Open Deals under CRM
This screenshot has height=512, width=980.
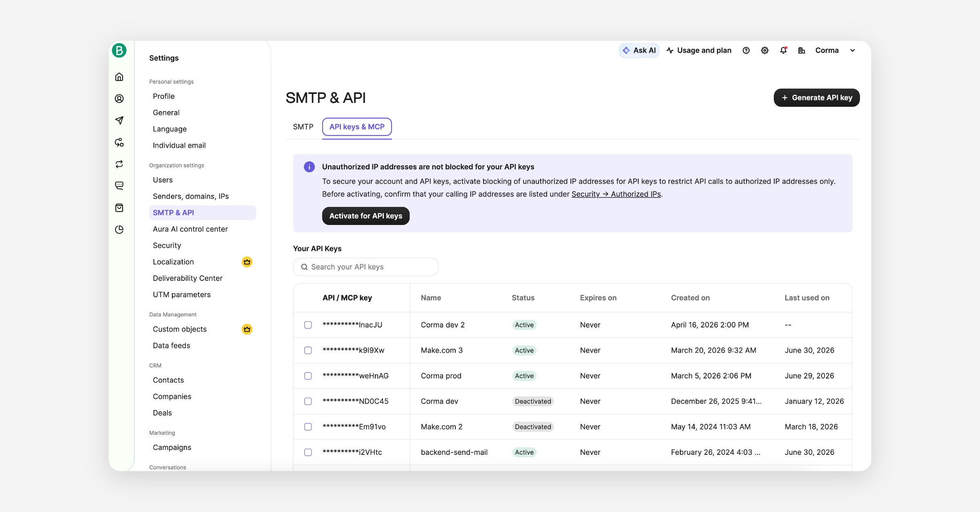coord(203,413)
